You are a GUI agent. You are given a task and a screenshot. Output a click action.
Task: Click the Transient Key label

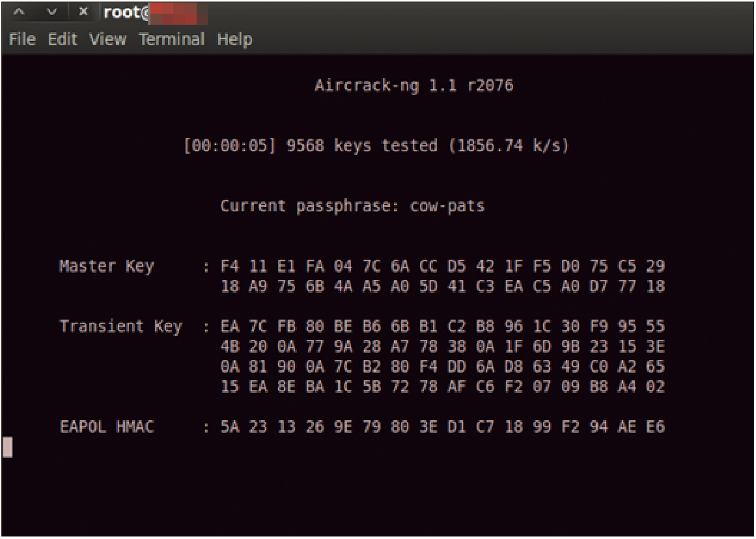[121, 326]
